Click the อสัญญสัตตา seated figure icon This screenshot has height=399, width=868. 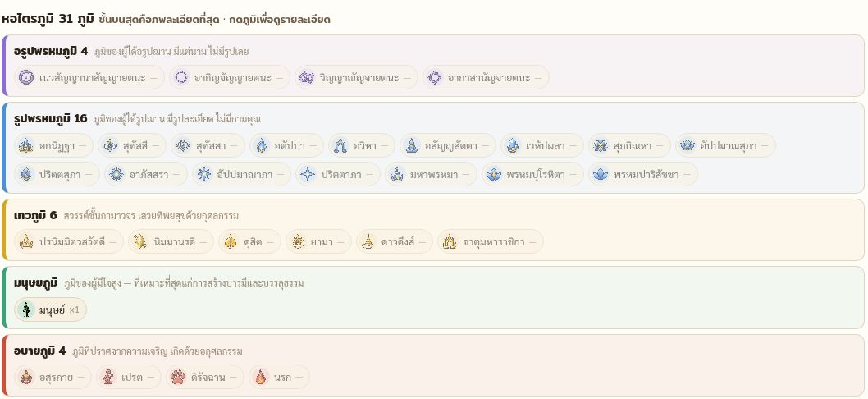pos(412,146)
